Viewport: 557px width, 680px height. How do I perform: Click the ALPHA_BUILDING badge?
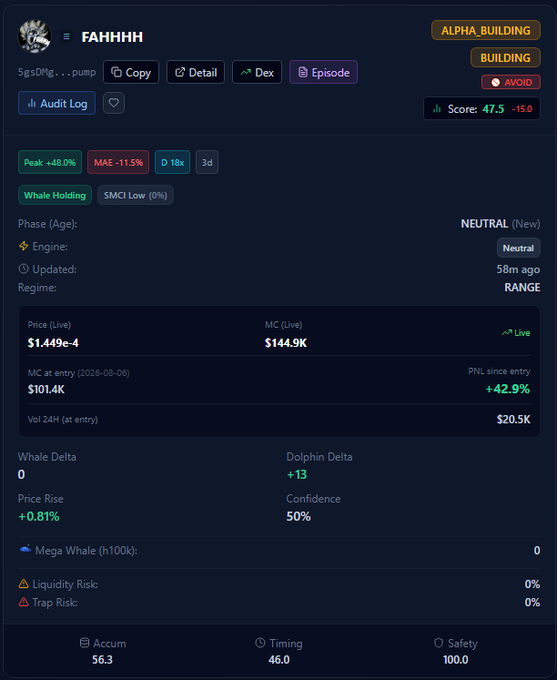[486, 30]
